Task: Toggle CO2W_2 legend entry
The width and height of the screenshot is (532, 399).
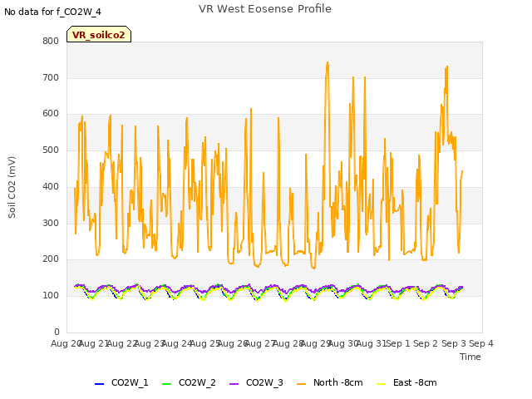Action: coord(189,382)
